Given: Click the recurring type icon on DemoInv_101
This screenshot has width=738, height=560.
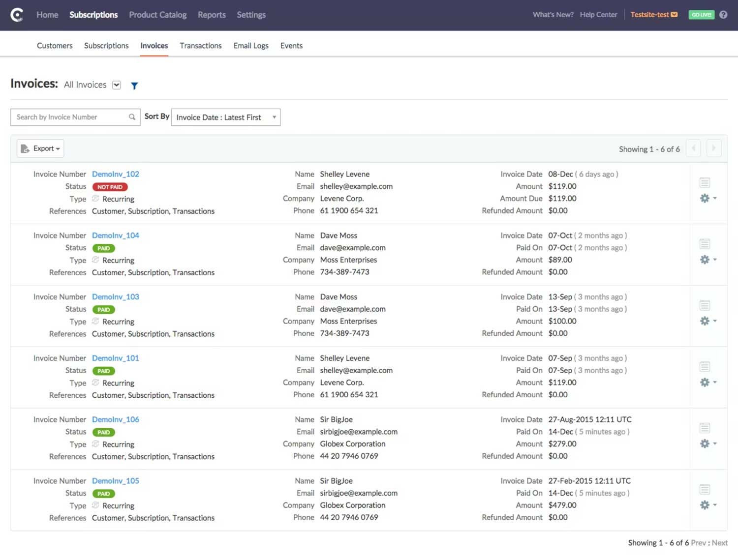Looking at the screenshot, I should (x=96, y=383).
